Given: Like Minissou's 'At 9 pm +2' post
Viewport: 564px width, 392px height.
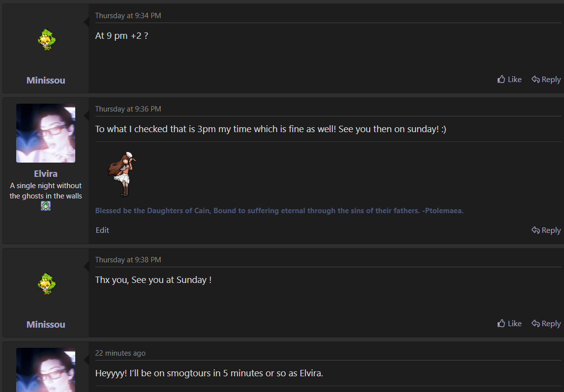Looking at the screenshot, I should coord(509,80).
